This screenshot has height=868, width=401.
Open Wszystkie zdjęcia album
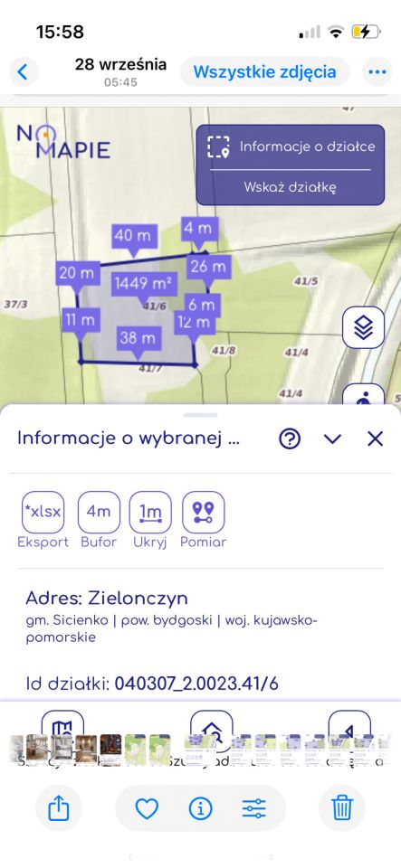pos(264,72)
